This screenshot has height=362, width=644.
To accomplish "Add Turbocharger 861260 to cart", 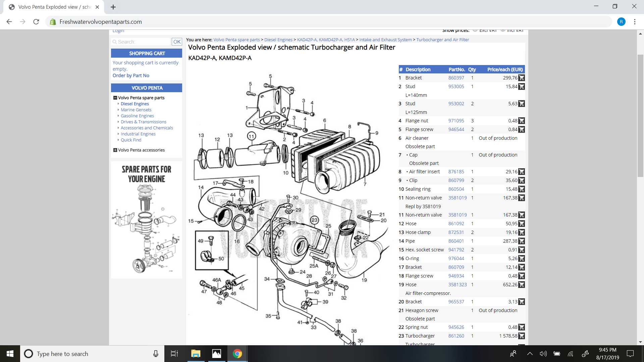I will click(522, 336).
